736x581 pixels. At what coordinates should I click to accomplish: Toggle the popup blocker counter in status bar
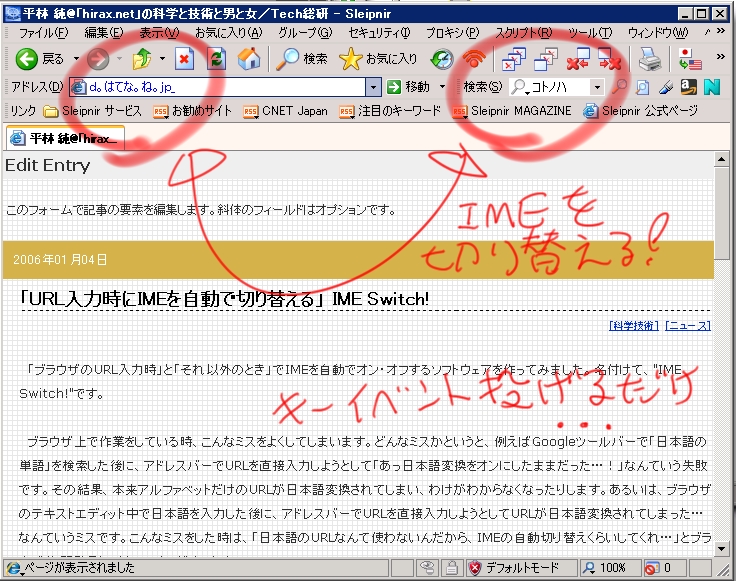click(x=657, y=569)
